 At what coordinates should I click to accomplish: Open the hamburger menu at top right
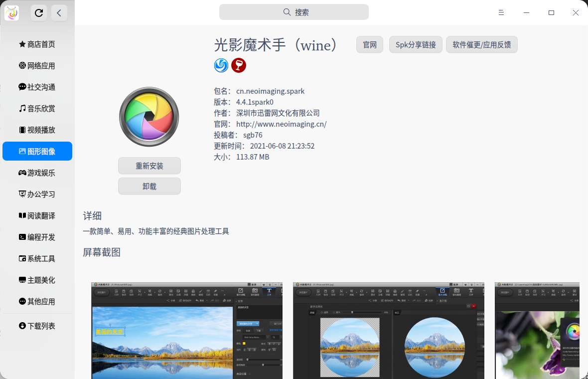(501, 12)
